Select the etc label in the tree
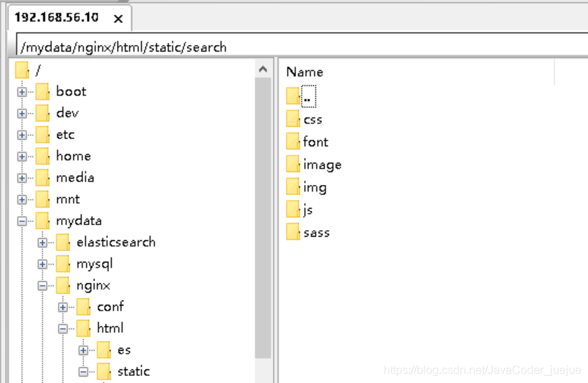 (x=65, y=135)
